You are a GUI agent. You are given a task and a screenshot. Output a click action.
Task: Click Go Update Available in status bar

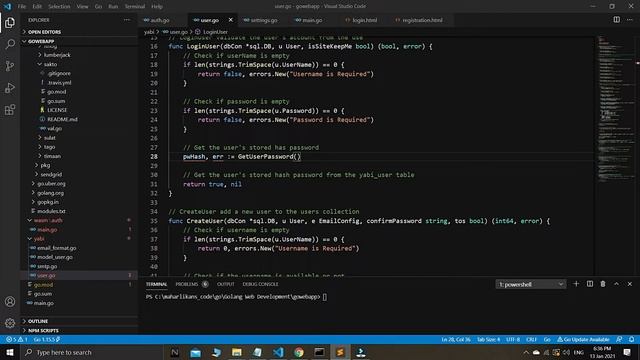[583, 339]
